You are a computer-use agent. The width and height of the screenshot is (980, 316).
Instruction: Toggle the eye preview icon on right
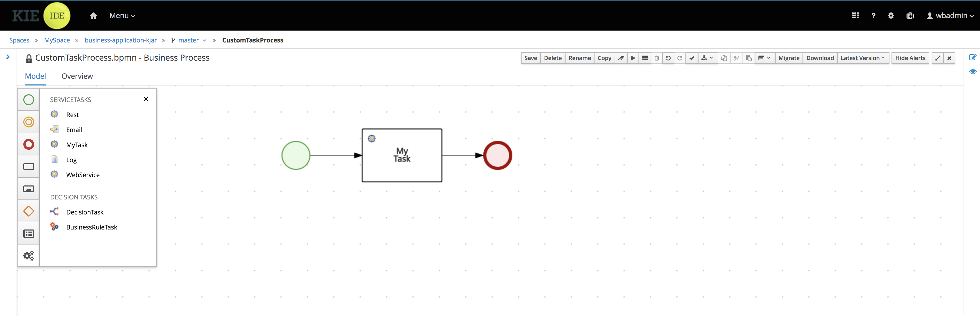coord(972,71)
